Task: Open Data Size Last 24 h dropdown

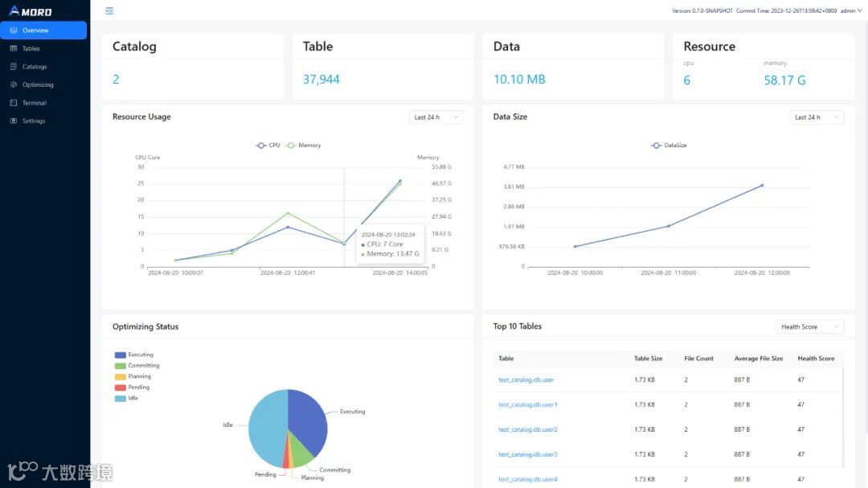Action: 817,117
